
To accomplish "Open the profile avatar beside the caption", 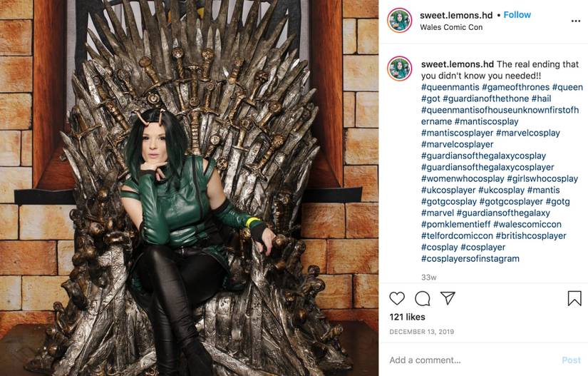I will (399, 68).
